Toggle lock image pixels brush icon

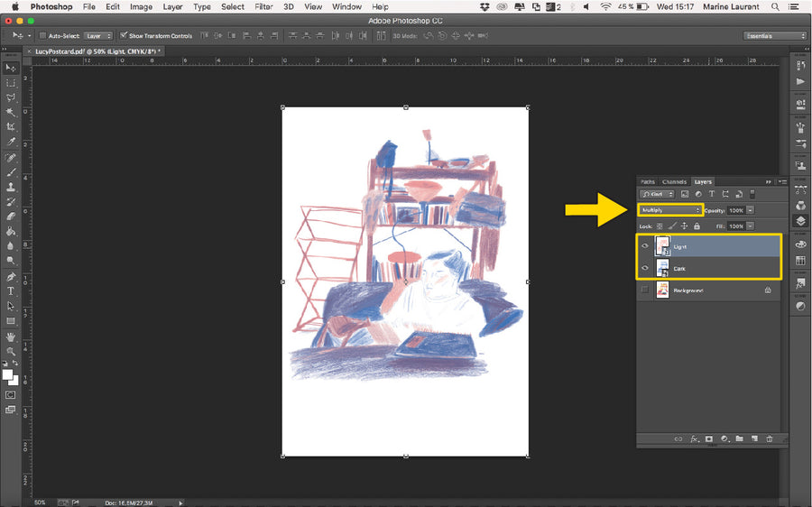point(671,226)
